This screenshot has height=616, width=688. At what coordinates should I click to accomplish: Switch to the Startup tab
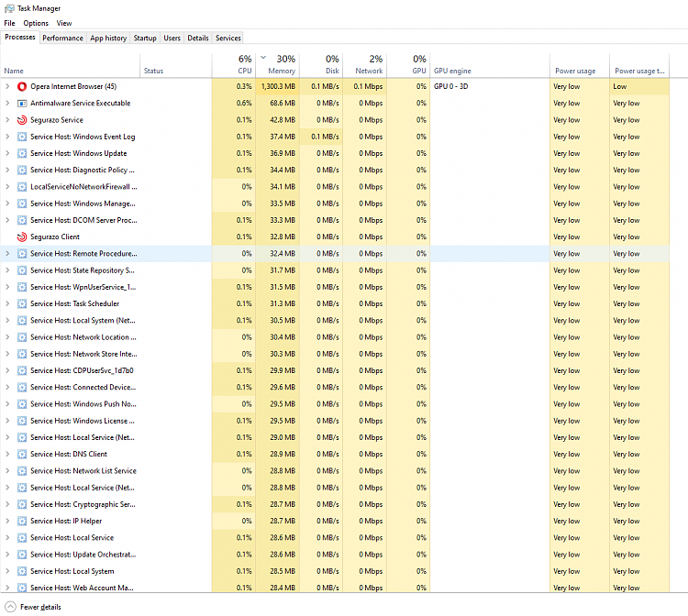coord(145,38)
